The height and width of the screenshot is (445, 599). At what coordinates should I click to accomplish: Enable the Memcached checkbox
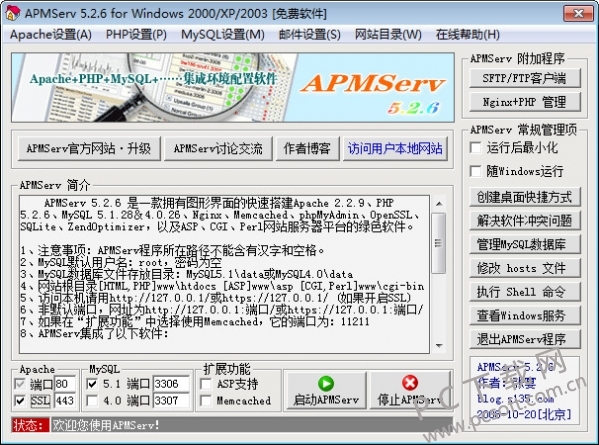coord(206,400)
